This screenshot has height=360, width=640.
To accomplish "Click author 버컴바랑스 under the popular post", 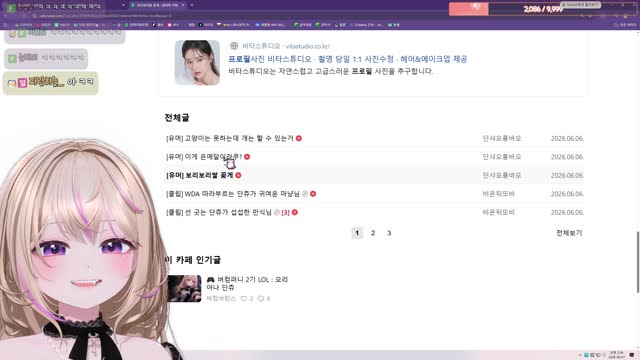I will [x=221, y=298].
